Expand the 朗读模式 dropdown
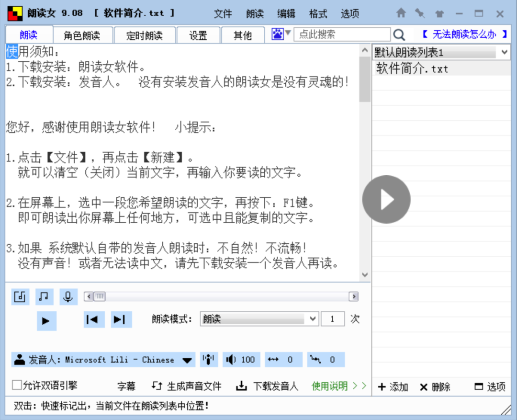517x420 pixels. 313,319
